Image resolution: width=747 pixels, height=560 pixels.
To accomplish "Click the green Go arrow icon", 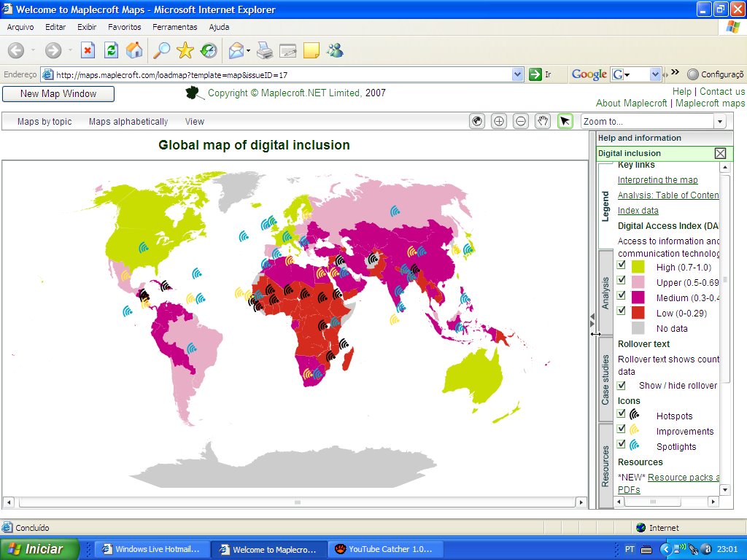I will click(535, 74).
